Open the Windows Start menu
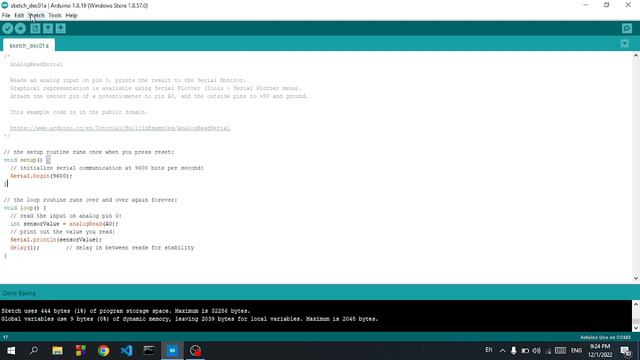640x360 pixels. (x=11, y=351)
